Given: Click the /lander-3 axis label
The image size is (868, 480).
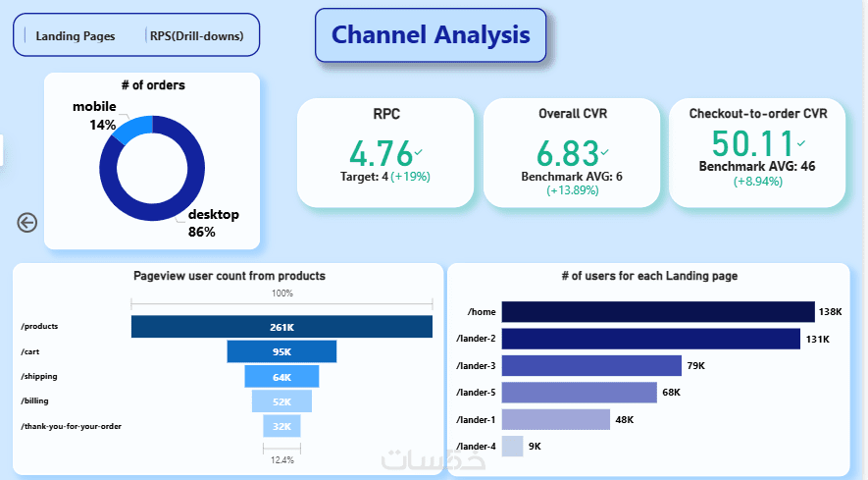Looking at the screenshot, I should 476,366.
